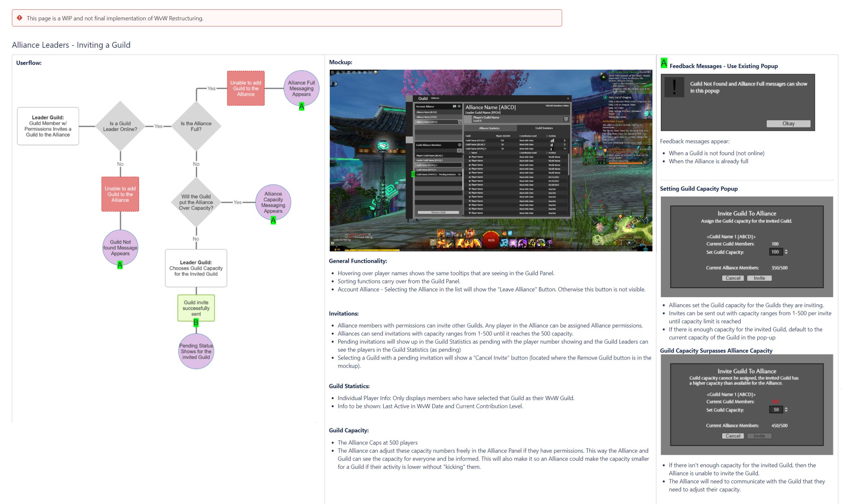The width and height of the screenshot is (848, 504).
Task: Click the checkbox beside the first Player Name row
Action: pos(470,157)
